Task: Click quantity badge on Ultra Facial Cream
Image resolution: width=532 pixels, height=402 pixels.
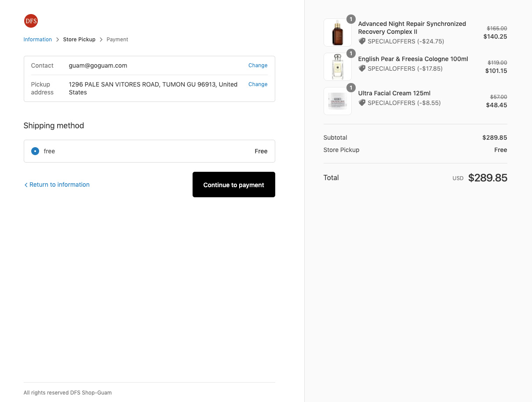Action: 351,88
